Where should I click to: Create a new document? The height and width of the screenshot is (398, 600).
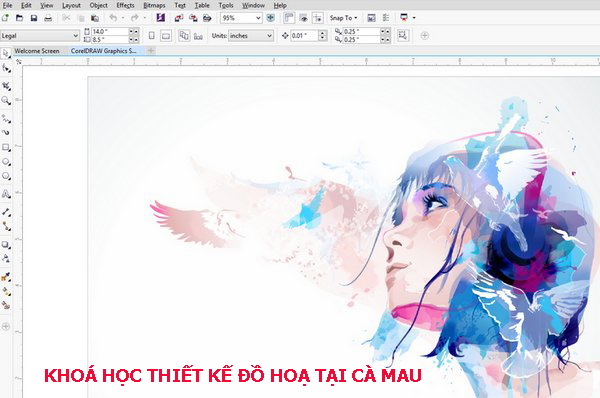pyautogui.click(x=5, y=18)
